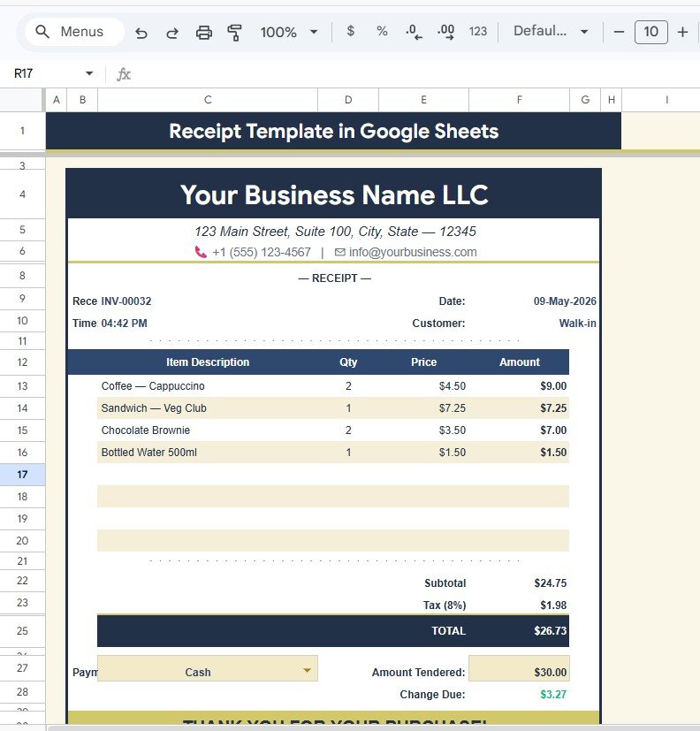Image resolution: width=700 pixels, height=731 pixels.
Task: Select 'Sandwich — Veg Club' item cell
Action: (x=208, y=407)
